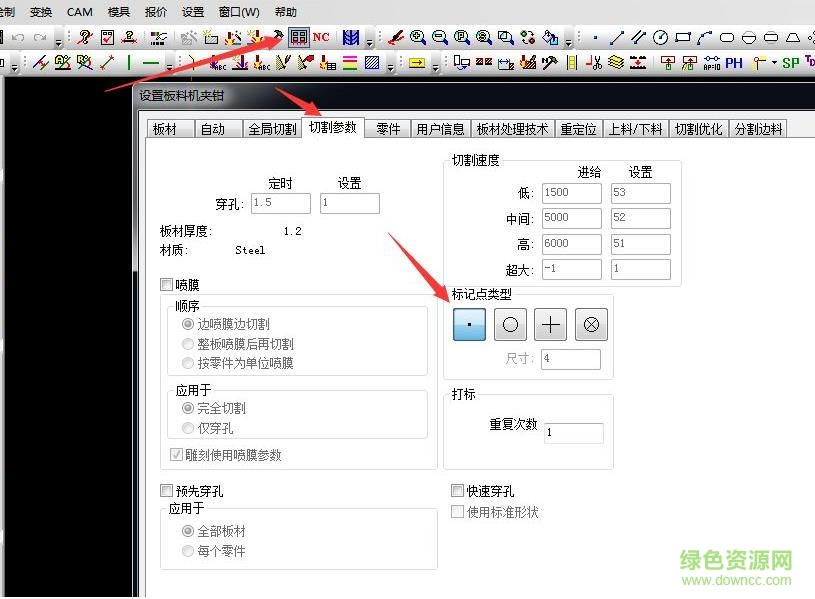Click the zoom-in magnifier toolbar icon

click(418, 37)
